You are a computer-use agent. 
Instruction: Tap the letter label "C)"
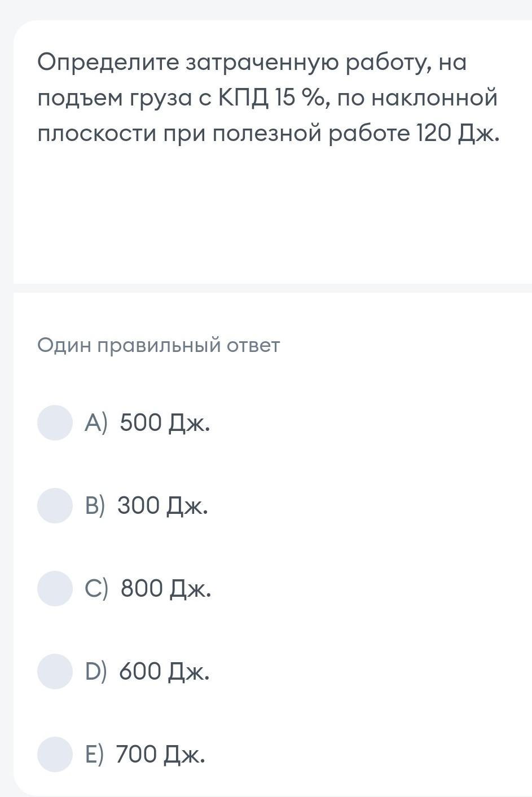(96, 588)
